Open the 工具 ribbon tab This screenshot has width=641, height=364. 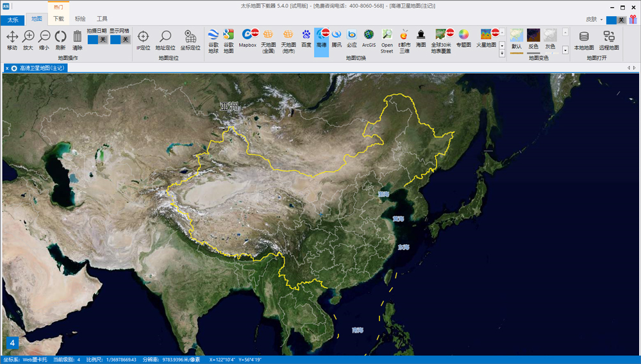[x=102, y=19]
